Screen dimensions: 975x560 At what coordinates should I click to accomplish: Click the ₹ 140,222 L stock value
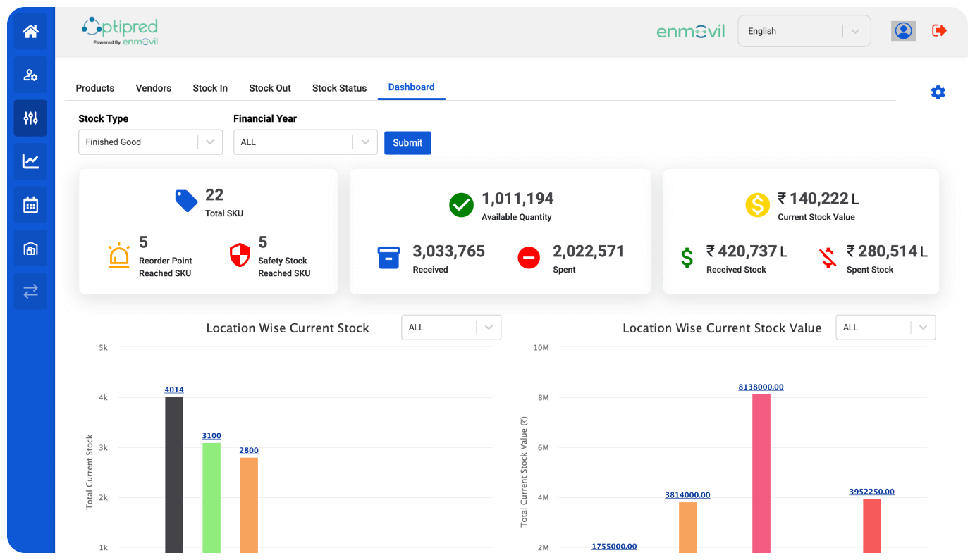[818, 199]
